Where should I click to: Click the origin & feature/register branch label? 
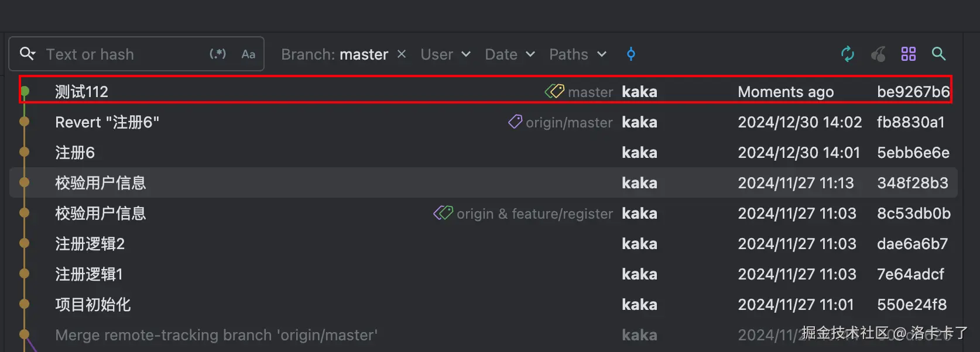click(x=534, y=214)
